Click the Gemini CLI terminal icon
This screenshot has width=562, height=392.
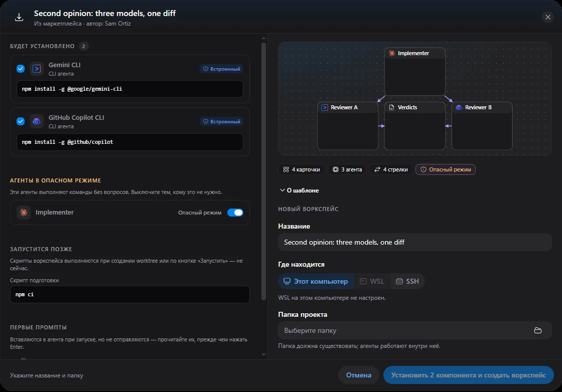point(37,68)
